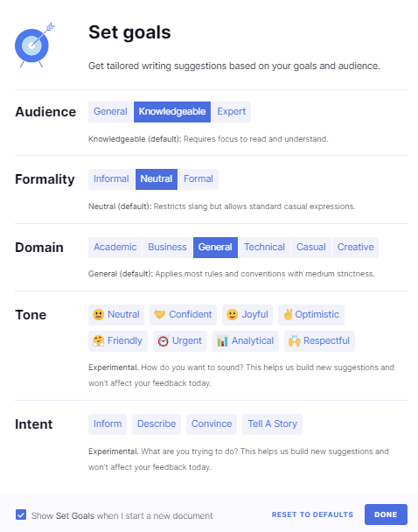This screenshot has height=532, width=418.
Task: Switch Domain to Technical
Action: tap(264, 248)
